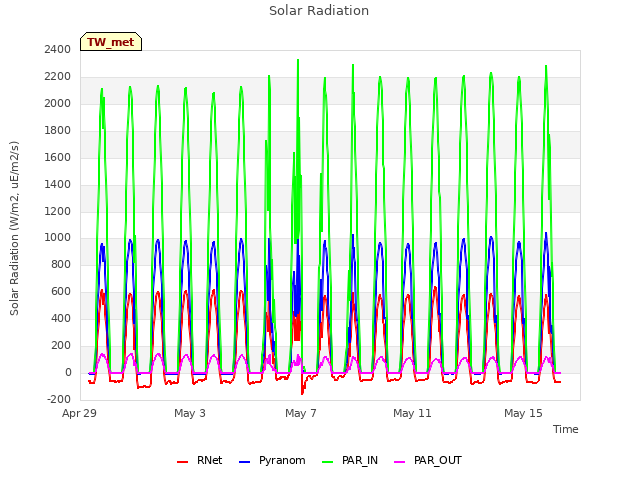Click the 200 y-axis tick label
This screenshot has width=640, height=480.
click(x=61, y=345)
